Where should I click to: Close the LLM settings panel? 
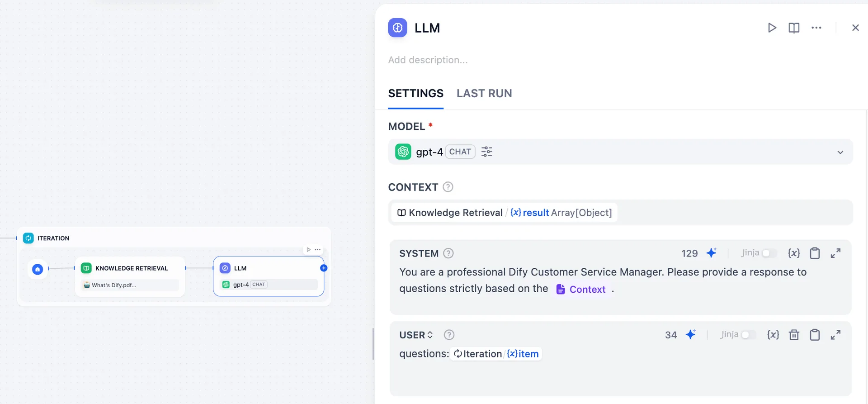click(x=855, y=28)
